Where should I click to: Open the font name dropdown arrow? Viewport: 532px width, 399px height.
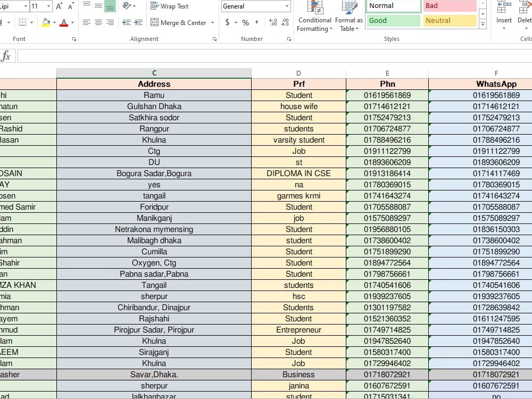(26, 6)
